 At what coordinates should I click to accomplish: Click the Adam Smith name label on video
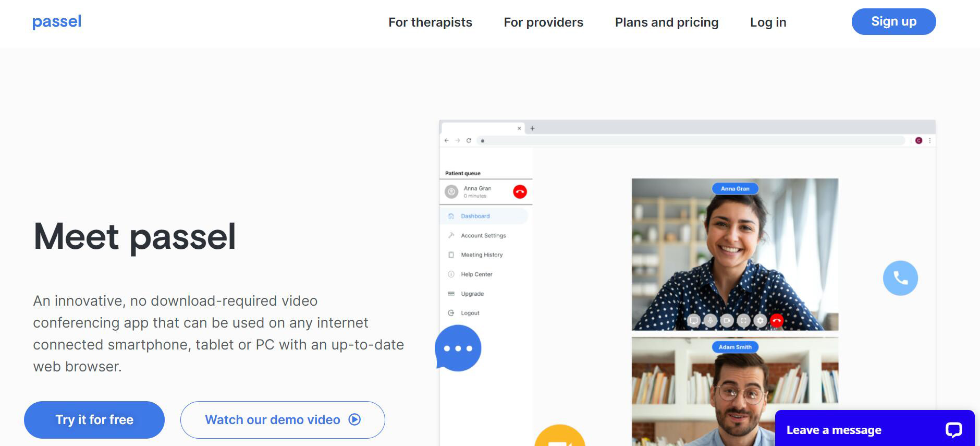pos(735,347)
